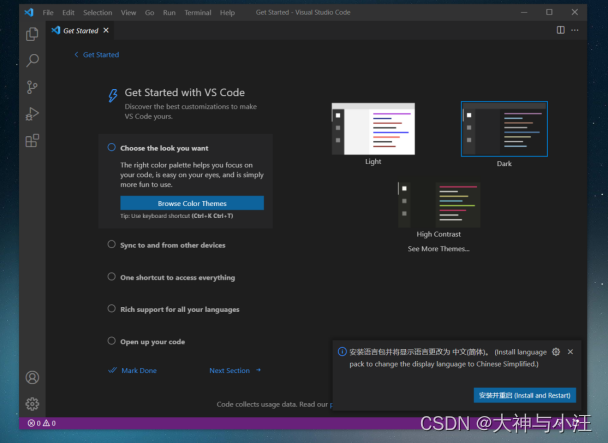Open the Extensions view icon

[x=32, y=140]
